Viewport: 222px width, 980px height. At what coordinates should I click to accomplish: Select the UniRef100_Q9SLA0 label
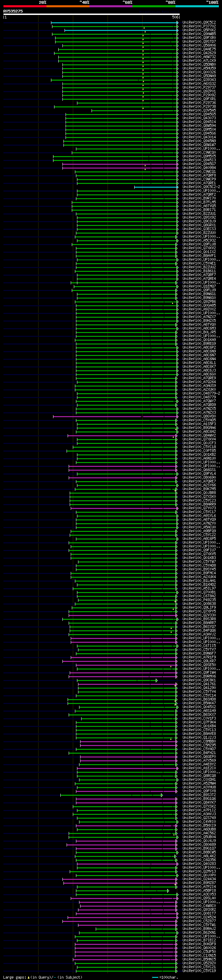click(199, 898)
